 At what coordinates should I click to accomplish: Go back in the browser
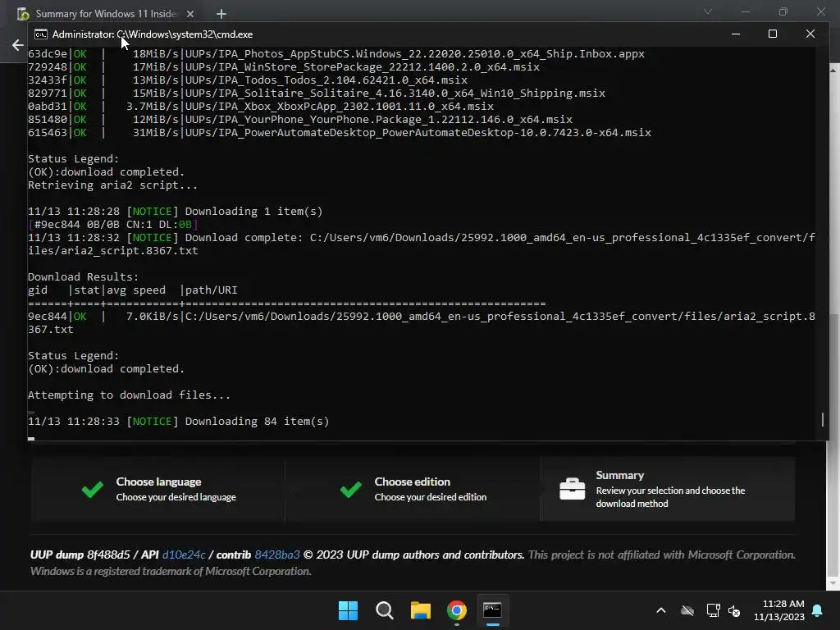(x=18, y=45)
